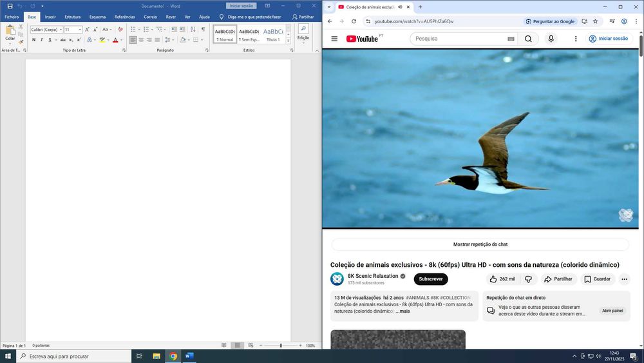Viewport: 644px width, 363px height.
Task: Sort text using the A-Z sort icon
Action: [193, 30]
